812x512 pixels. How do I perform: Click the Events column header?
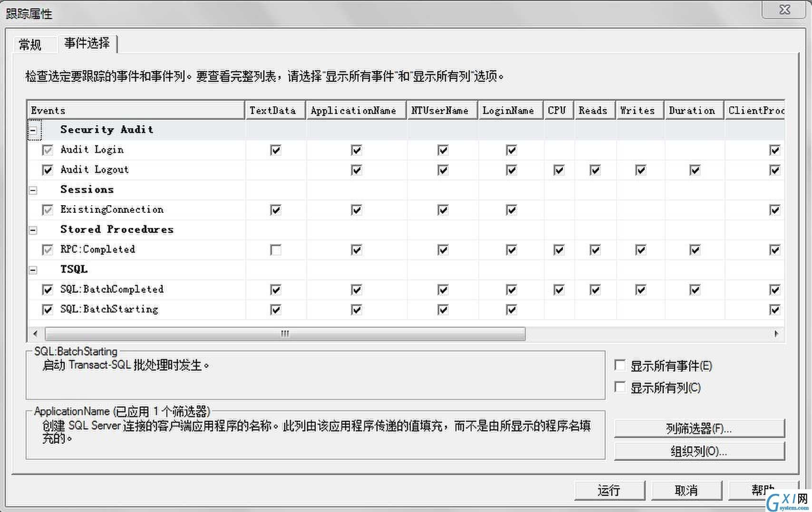[x=136, y=110]
